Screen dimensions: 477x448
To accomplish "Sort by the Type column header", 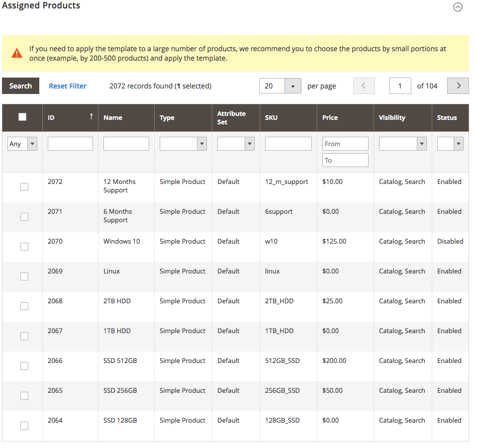I will 183,118.
